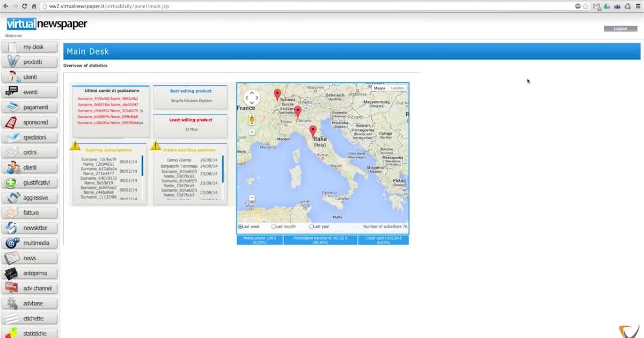Select the Last week radio button
644x338 pixels.
coord(240,226)
